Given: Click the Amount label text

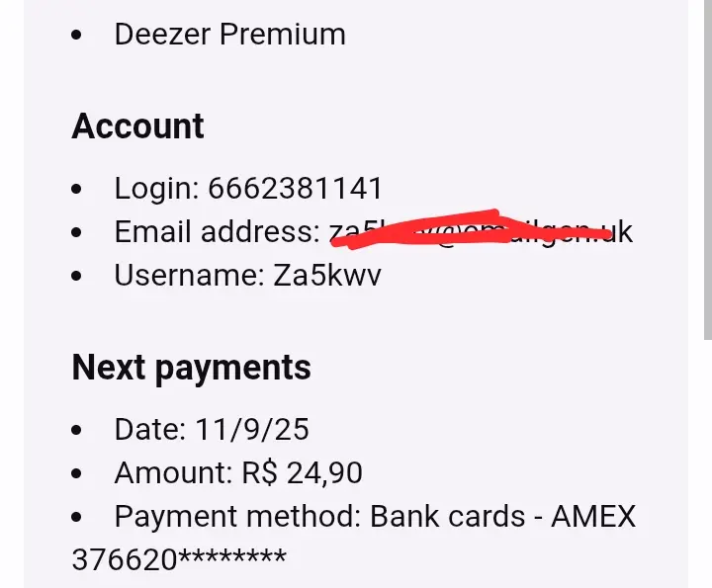Looking at the screenshot, I should [x=173, y=472].
